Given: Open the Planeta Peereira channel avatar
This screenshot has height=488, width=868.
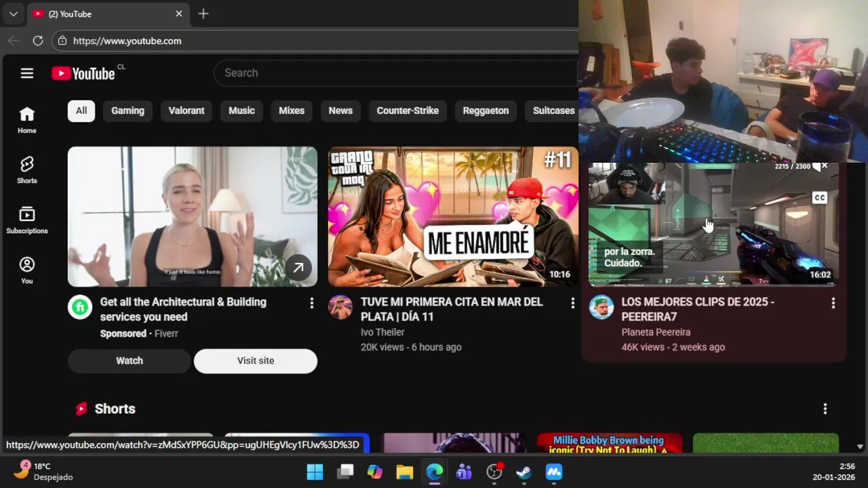Looking at the screenshot, I should (x=601, y=307).
